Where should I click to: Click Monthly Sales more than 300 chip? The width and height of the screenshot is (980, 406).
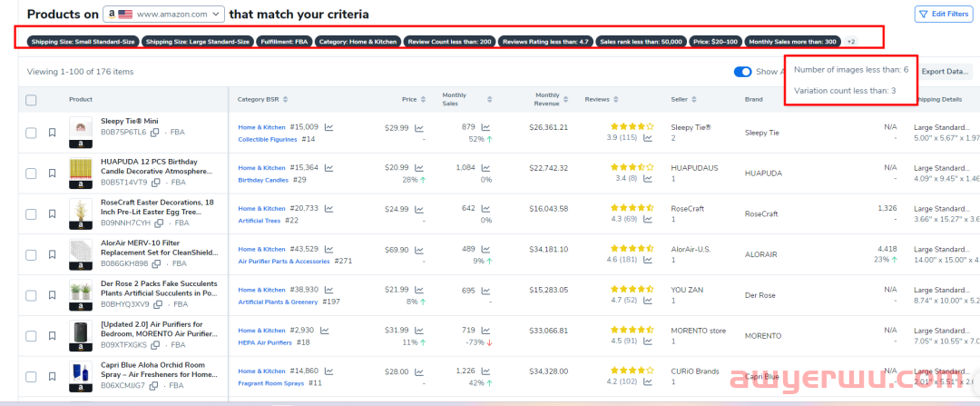pos(792,42)
